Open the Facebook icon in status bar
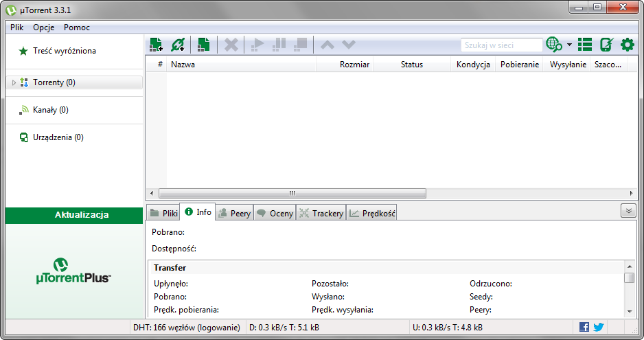The width and height of the screenshot is (644, 340). pyautogui.click(x=584, y=327)
